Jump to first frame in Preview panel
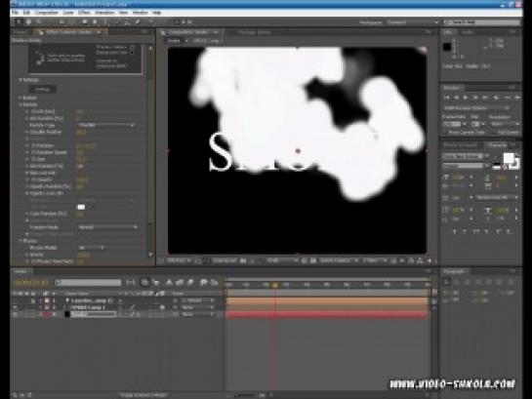532x399 pixels. point(446,98)
